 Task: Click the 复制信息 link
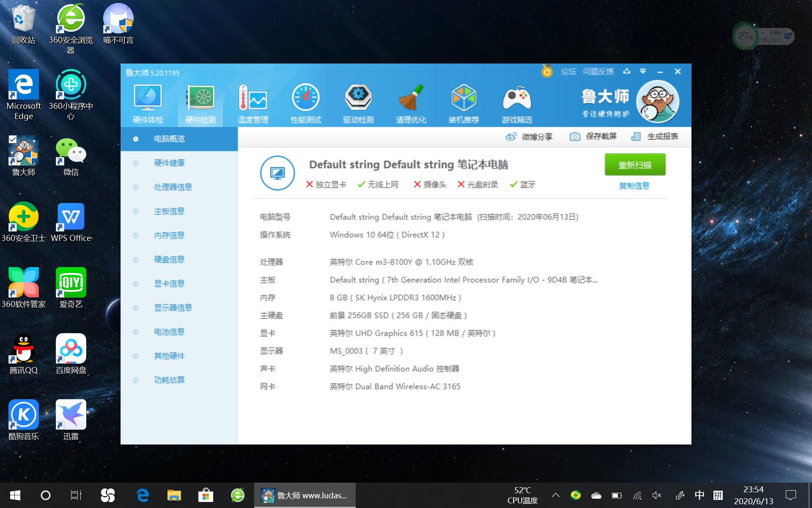point(634,186)
